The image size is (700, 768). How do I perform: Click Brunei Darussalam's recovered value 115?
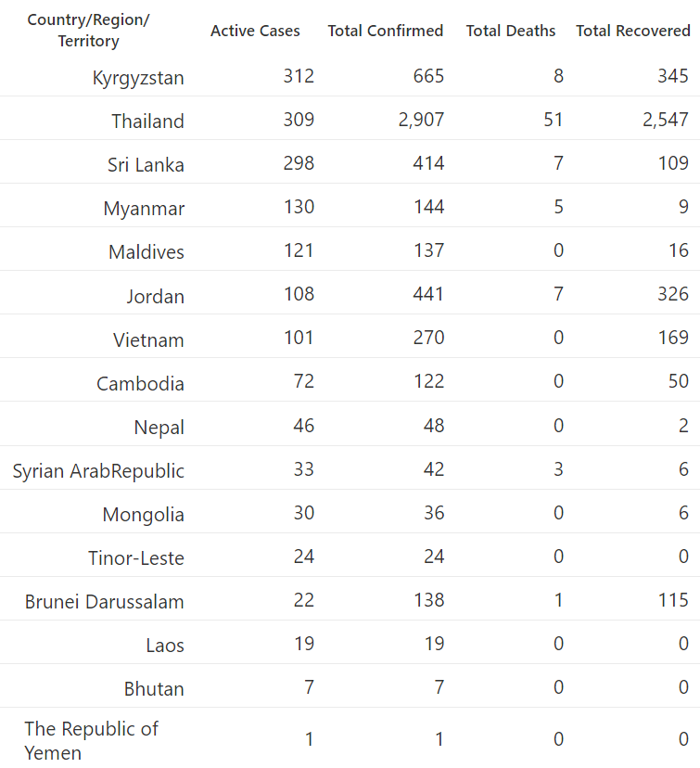click(673, 600)
